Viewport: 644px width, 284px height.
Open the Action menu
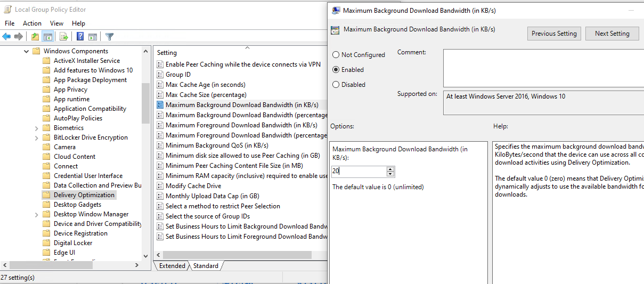[x=32, y=23]
